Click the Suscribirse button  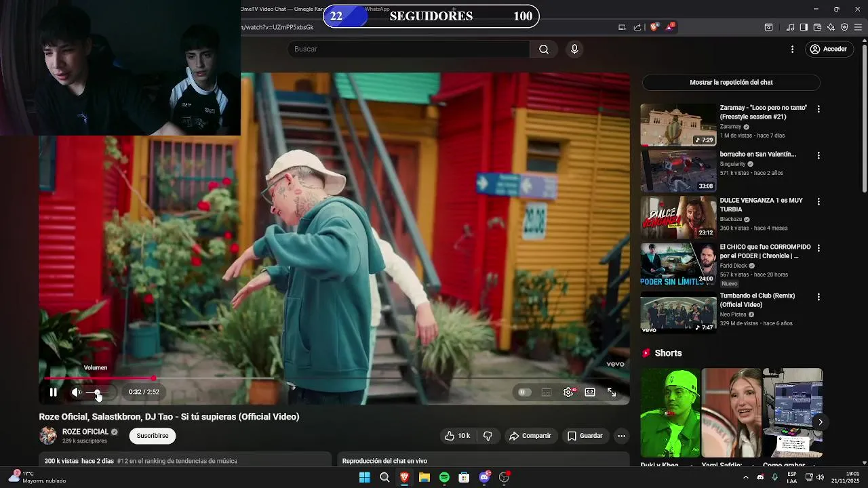(x=153, y=436)
